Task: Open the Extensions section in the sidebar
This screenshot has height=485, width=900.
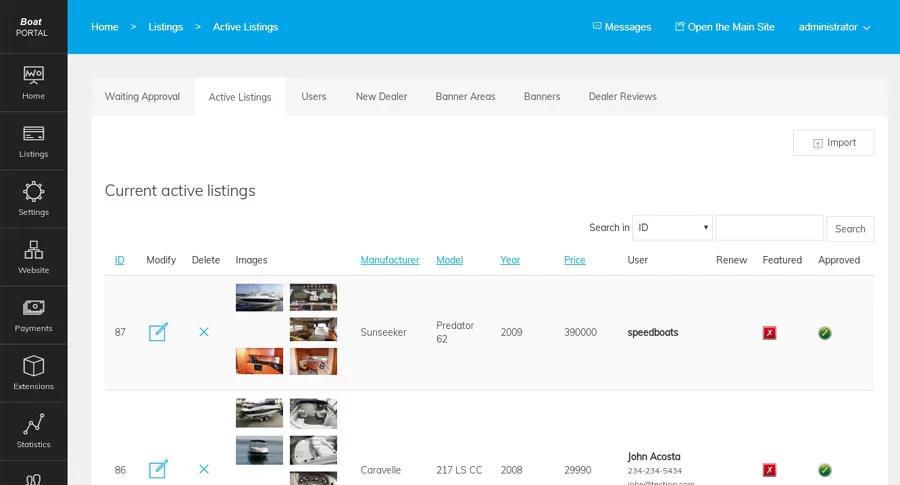Action: click(33, 373)
